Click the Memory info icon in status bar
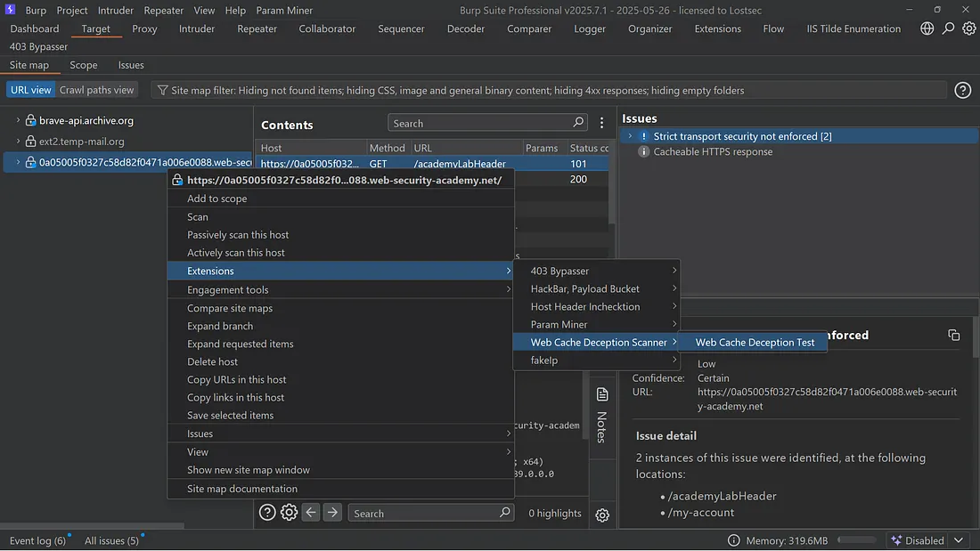Viewport: 980px width, 551px height. pos(734,540)
